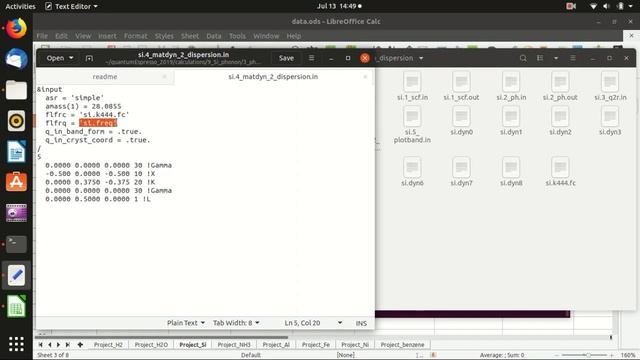This screenshot has width=640, height=360.
Task: Switch to Project_benzene sheet tab
Action: click(x=402, y=344)
